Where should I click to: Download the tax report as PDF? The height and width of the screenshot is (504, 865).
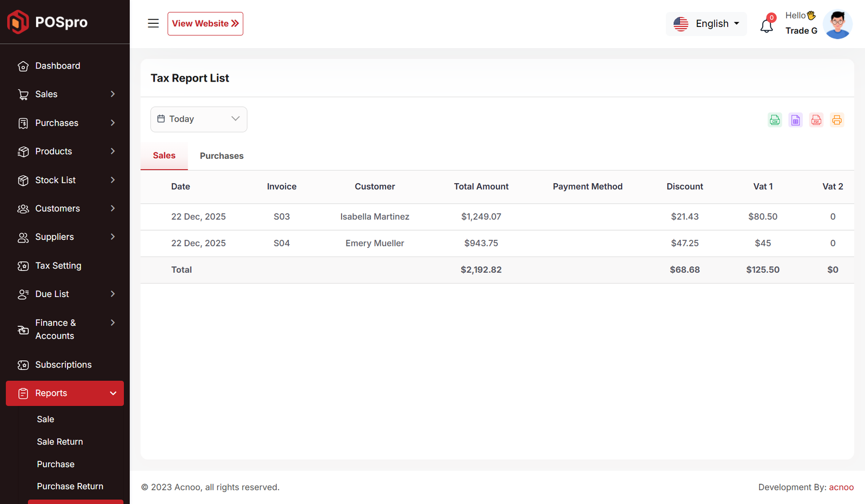816,120
